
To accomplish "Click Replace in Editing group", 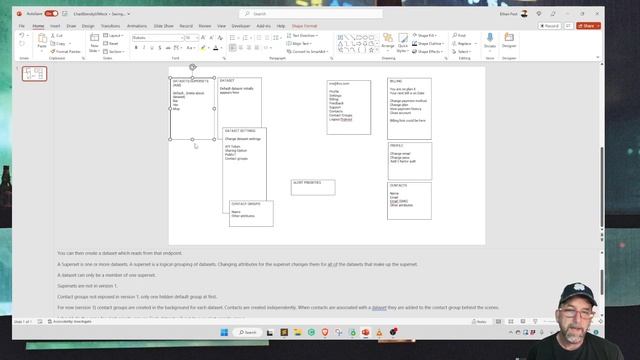I will (464, 43).
